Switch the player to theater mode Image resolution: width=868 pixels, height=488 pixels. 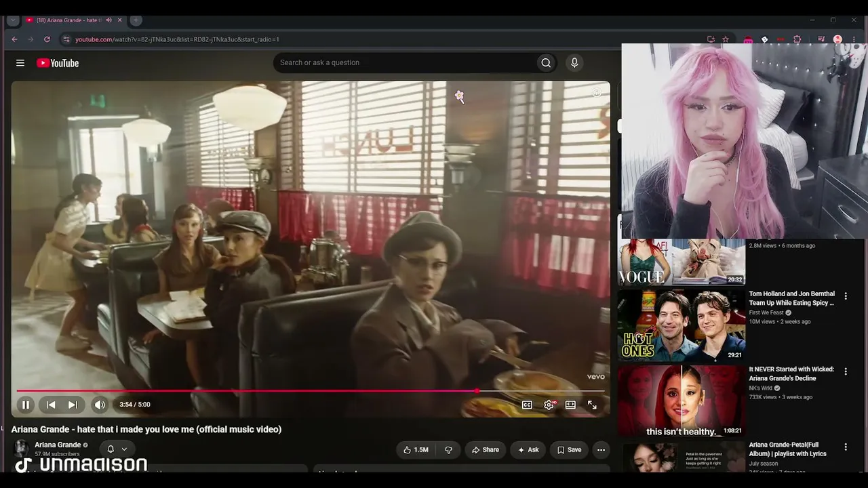tap(570, 405)
